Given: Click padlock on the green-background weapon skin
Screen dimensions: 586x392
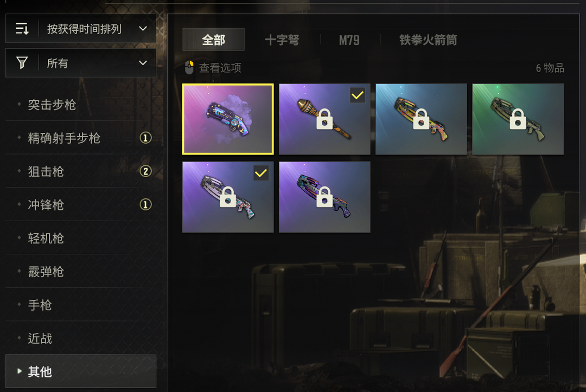Looking at the screenshot, I should [x=518, y=119].
